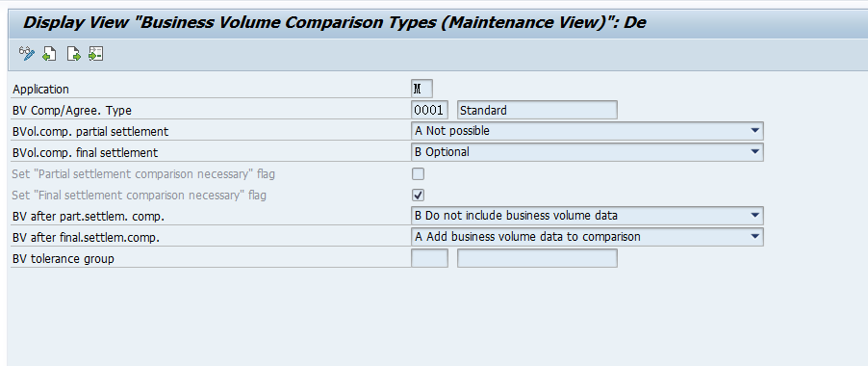Screen dimensions: 868x366
Task: Click the BV Comp/Agree. Type code field 0001
Action: tap(429, 110)
